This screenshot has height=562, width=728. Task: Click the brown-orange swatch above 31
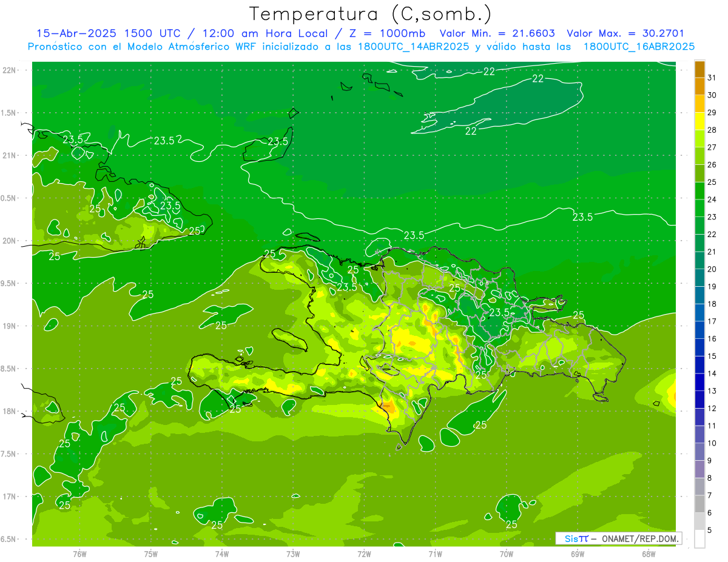point(699,69)
